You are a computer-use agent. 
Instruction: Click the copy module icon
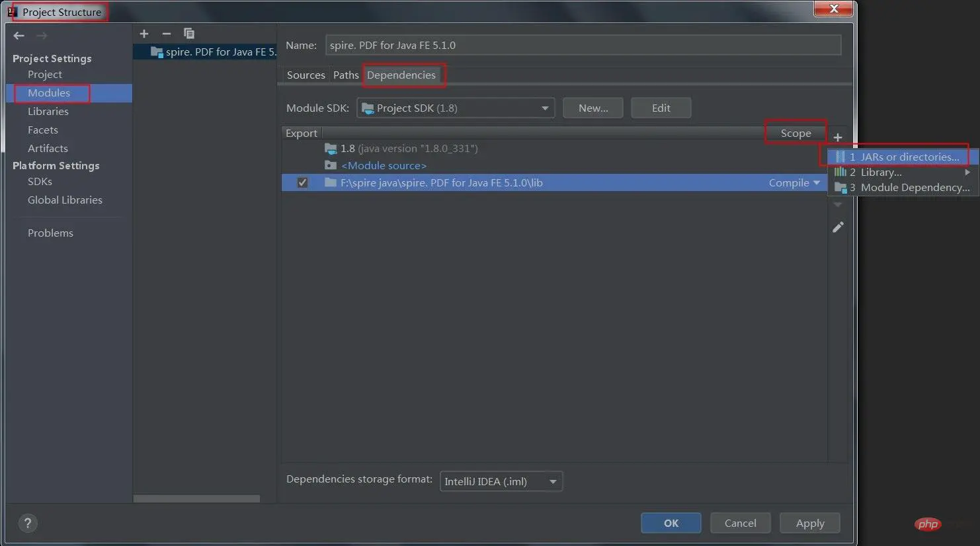[189, 34]
